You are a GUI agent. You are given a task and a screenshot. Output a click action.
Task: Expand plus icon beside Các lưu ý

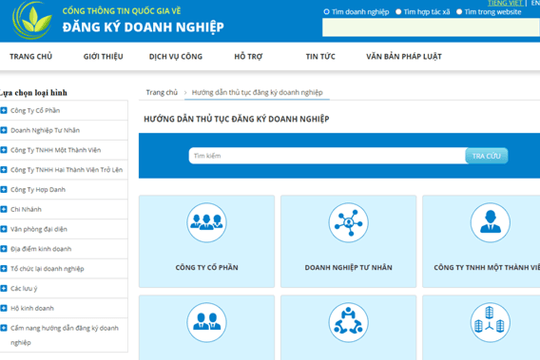click(x=3, y=288)
